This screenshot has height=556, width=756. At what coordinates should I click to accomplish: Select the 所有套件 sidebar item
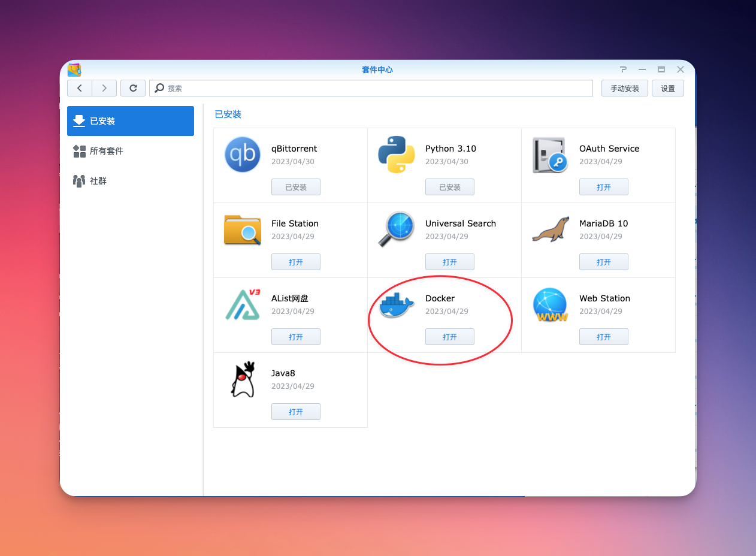pos(131,151)
